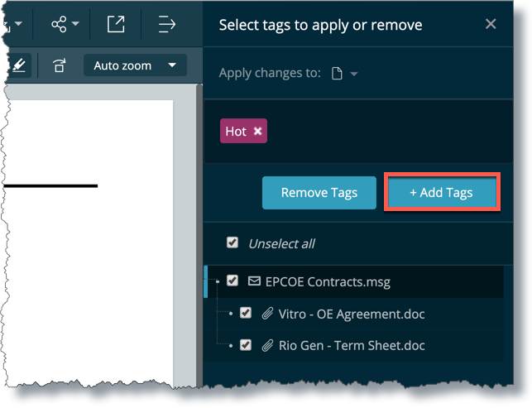Open the Apply changes to dropdown arrow
The image size is (532, 408).
click(354, 74)
